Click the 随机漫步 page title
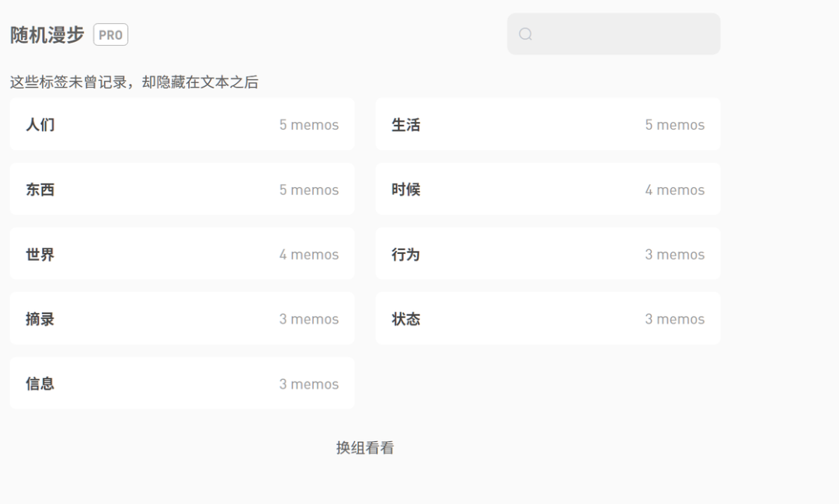839x504 pixels. 47,35
